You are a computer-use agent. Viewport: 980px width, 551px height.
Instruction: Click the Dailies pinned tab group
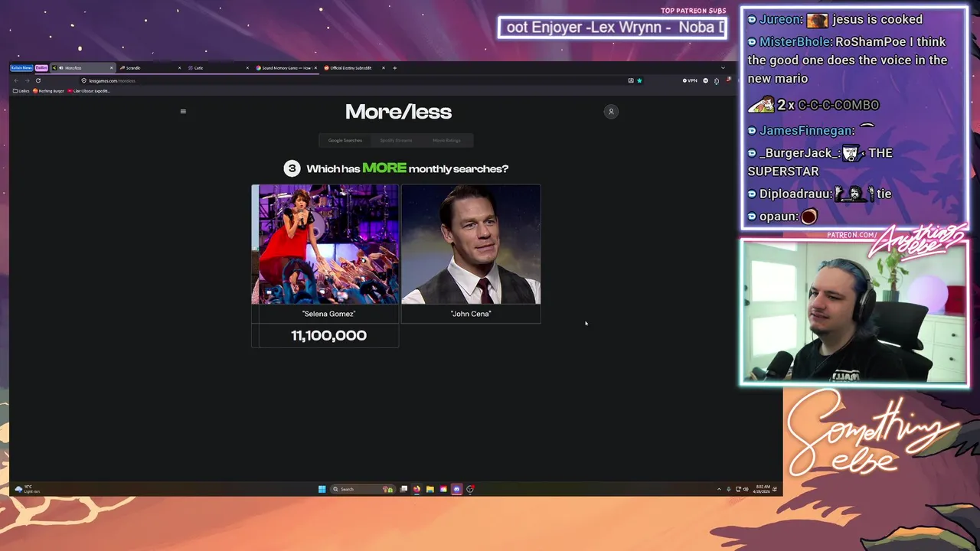tap(41, 68)
